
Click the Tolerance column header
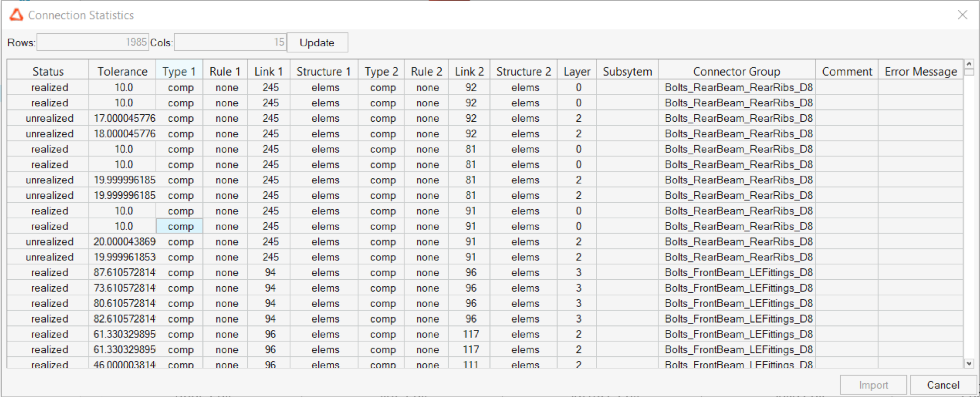click(122, 72)
